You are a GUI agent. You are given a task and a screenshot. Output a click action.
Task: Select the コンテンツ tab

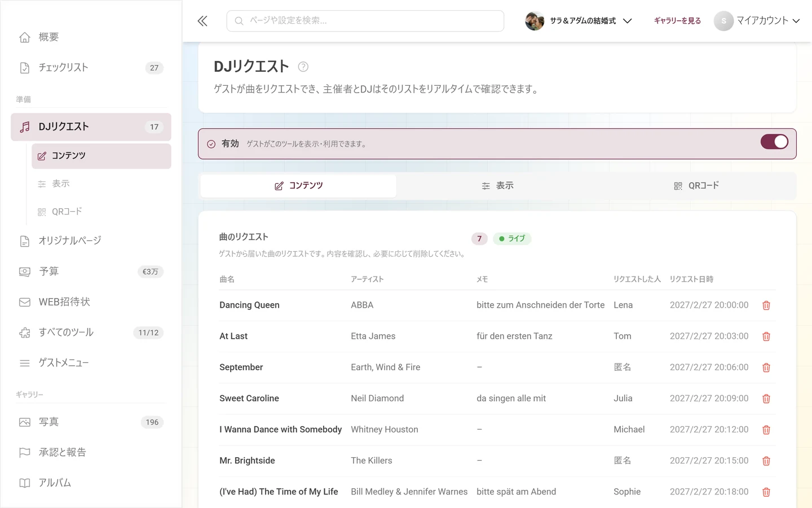click(298, 186)
